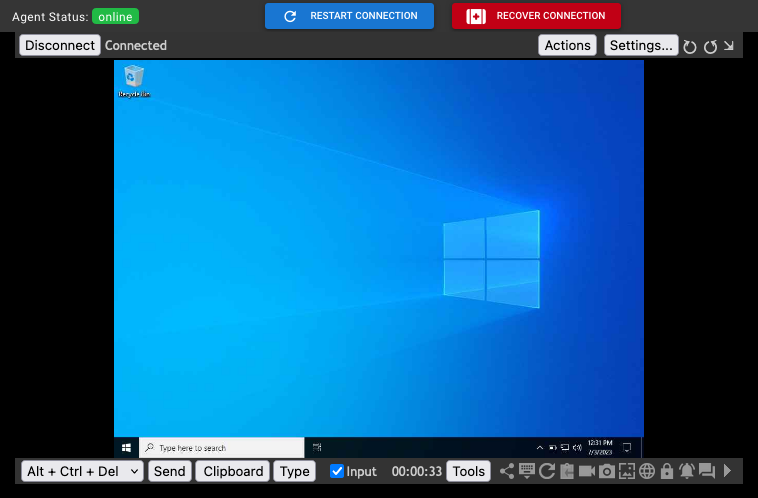Click the red Recover Connection button

(536, 16)
